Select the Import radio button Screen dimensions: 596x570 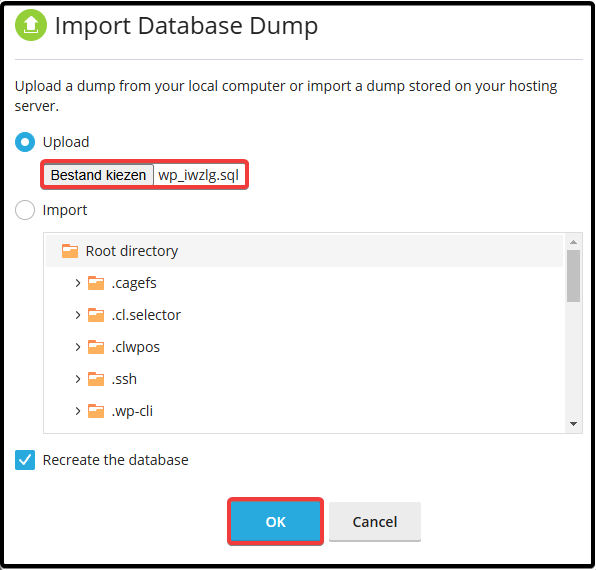25,210
